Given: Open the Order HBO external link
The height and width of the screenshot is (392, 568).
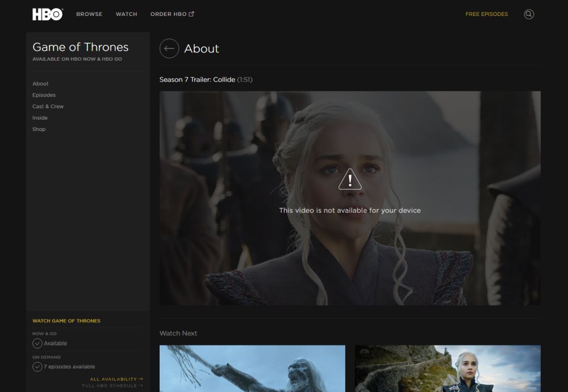Looking at the screenshot, I should (172, 14).
